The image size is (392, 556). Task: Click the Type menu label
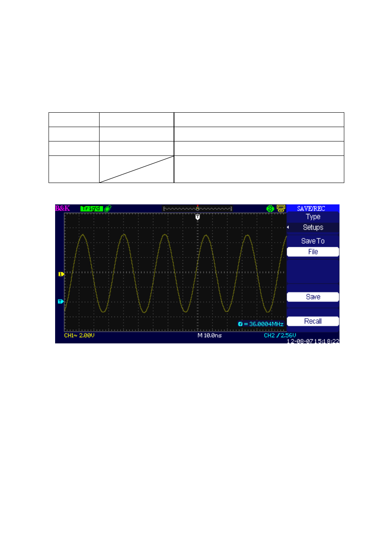tap(313, 217)
